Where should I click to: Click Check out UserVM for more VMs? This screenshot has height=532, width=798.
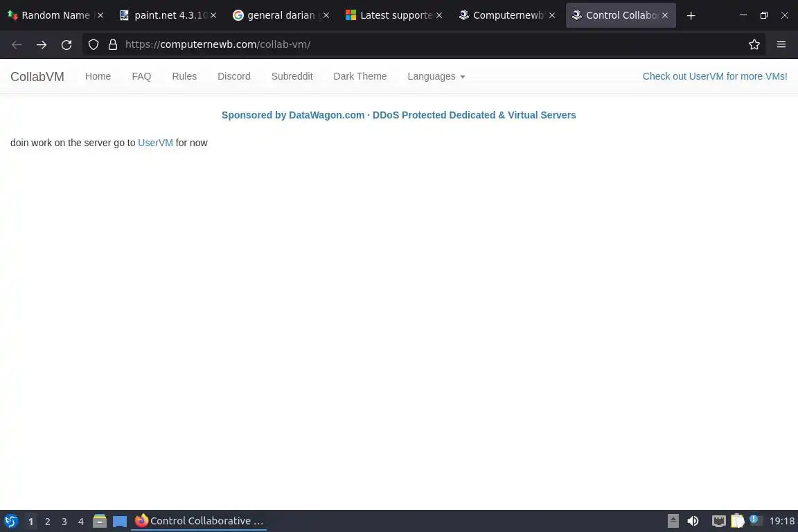click(715, 76)
